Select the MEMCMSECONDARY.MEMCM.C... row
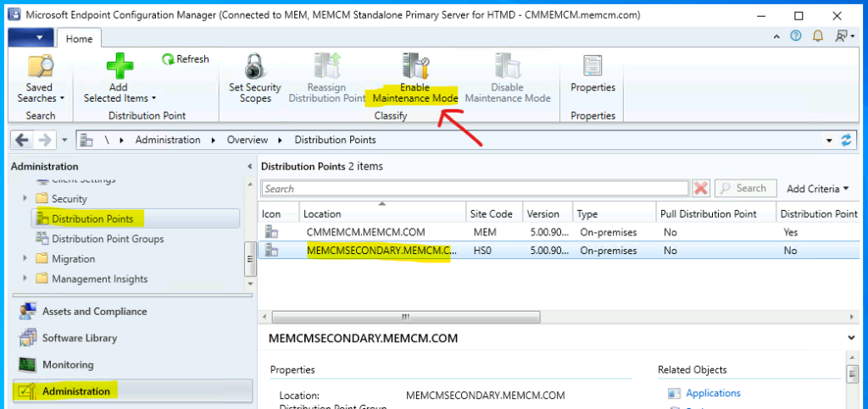868x409 pixels. click(x=559, y=251)
